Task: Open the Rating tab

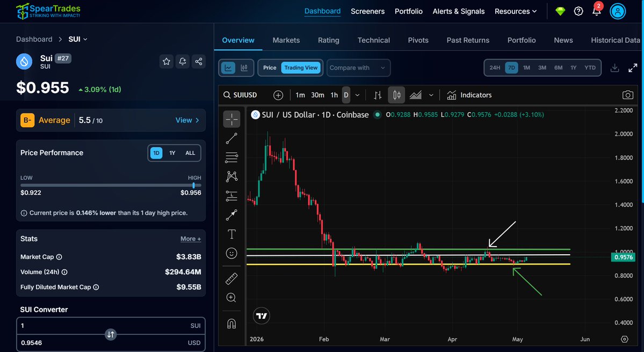Action: [329, 40]
